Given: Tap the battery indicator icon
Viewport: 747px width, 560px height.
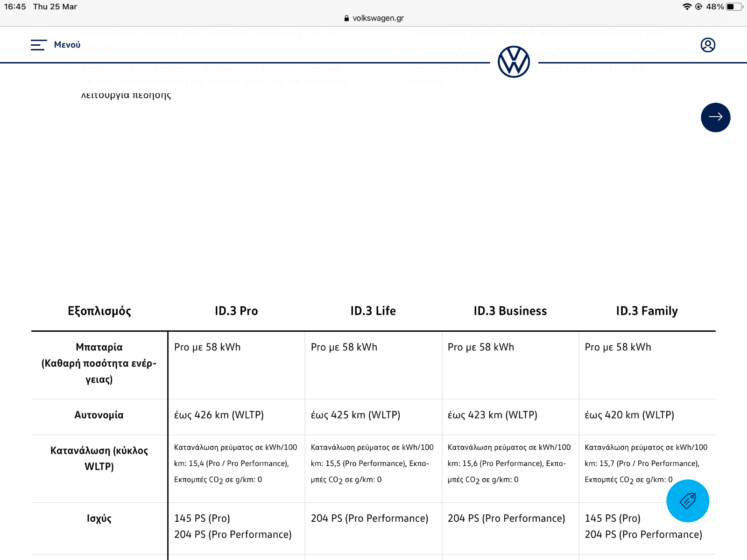Looking at the screenshot, I should 734,7.
